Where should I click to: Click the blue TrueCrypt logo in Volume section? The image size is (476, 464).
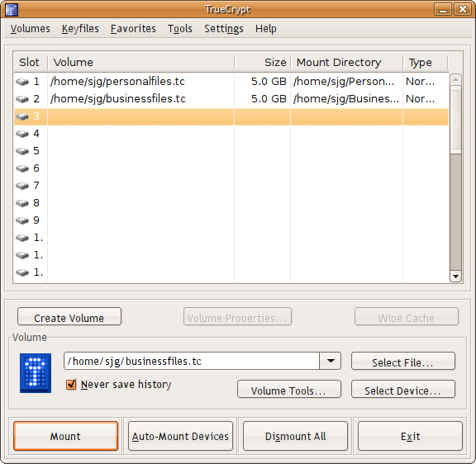tap(36, 373)
